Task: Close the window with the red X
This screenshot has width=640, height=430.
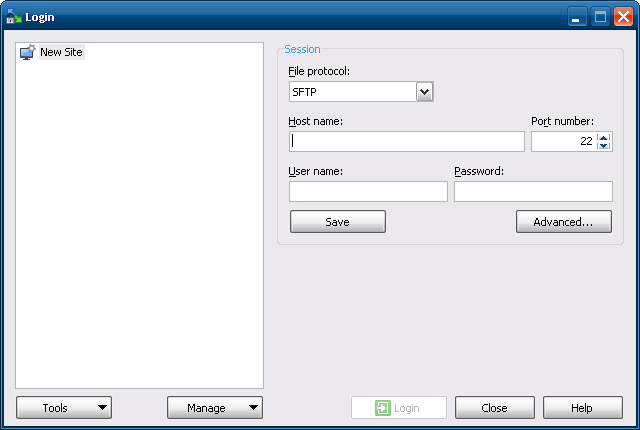Action: pyautogui.click(x=622, y=17)
